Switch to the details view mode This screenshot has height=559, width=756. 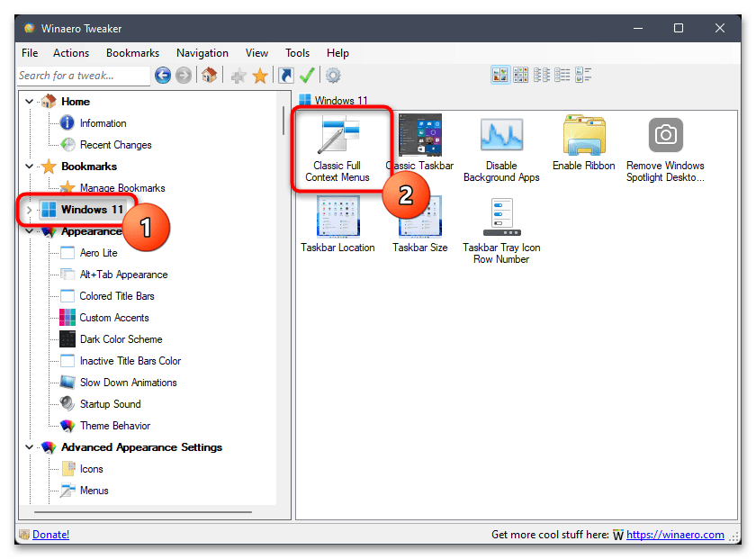click(x=562, y=76)
